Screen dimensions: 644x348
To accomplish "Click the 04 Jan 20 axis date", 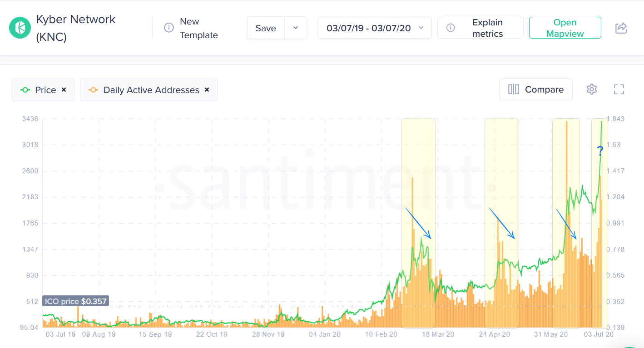I will (x=325, y=334).
